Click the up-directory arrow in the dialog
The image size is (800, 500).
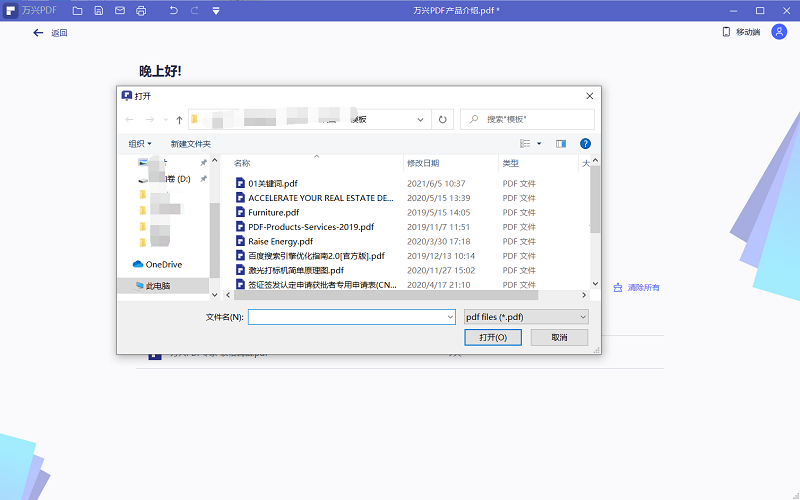179,119
